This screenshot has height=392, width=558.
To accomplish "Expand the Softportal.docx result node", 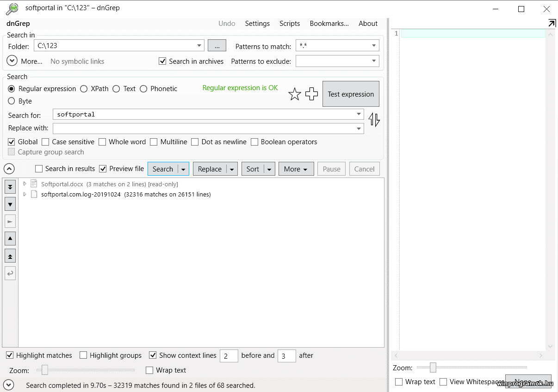I will click(25, 184).
